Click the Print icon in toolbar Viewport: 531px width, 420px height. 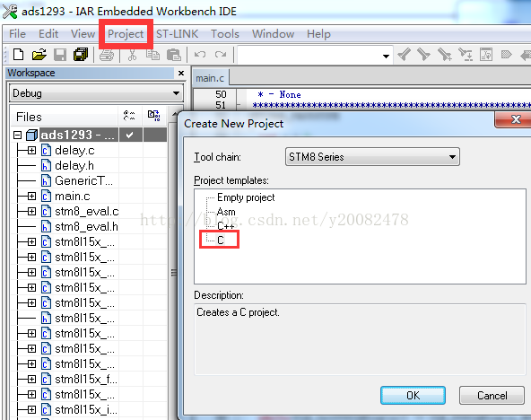[107, 55]
